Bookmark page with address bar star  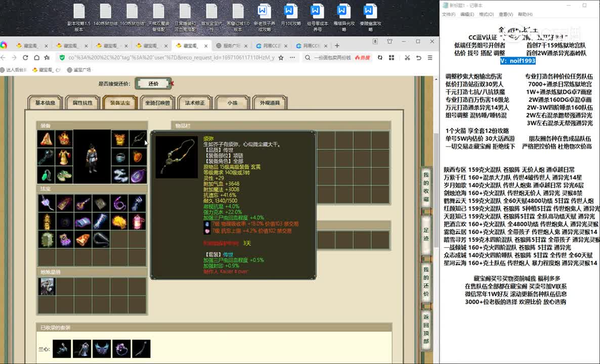pos(281,58)
